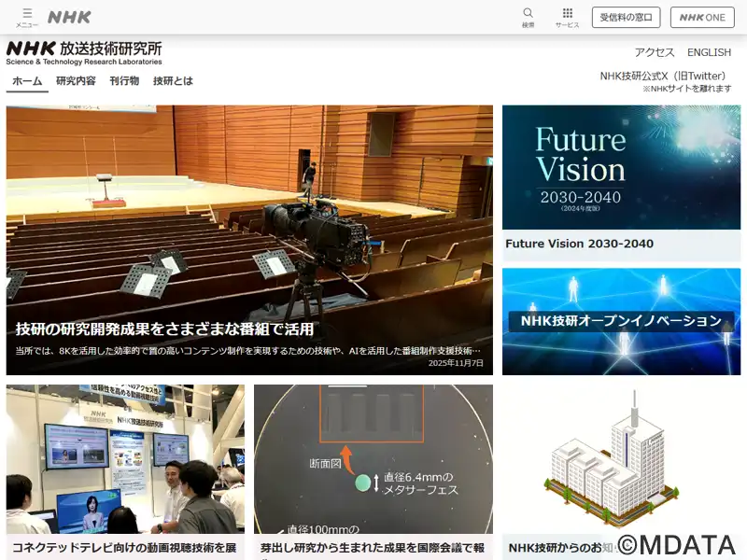Open NHK技研オープンイノベーション banner
747x560 pixels.
point(621,321)
